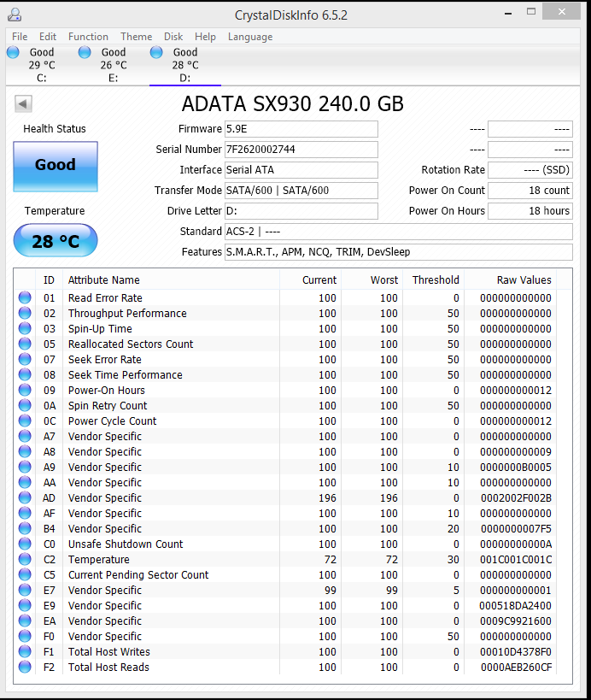Viewport: 591px width, 700px height.
Task: Click the Worst column header
Action: 372,279
